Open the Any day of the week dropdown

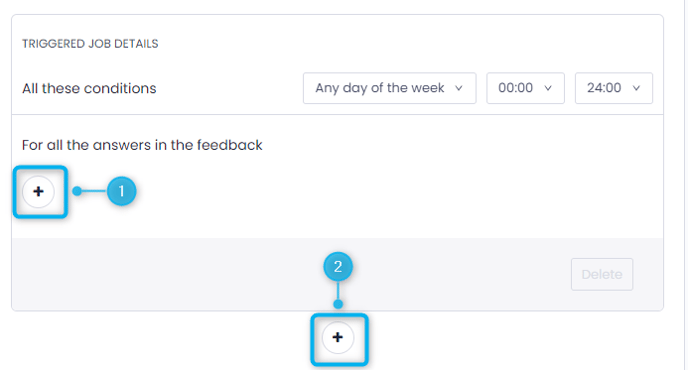pyautogui.click(x=390, y=88)
